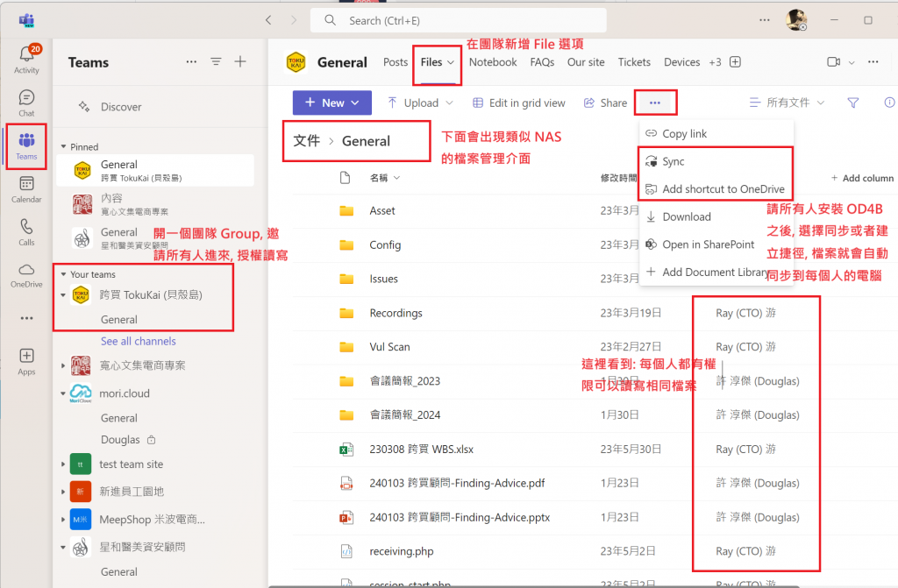Switch to the FAQs tab
The image size is (898, 588).
542,62
